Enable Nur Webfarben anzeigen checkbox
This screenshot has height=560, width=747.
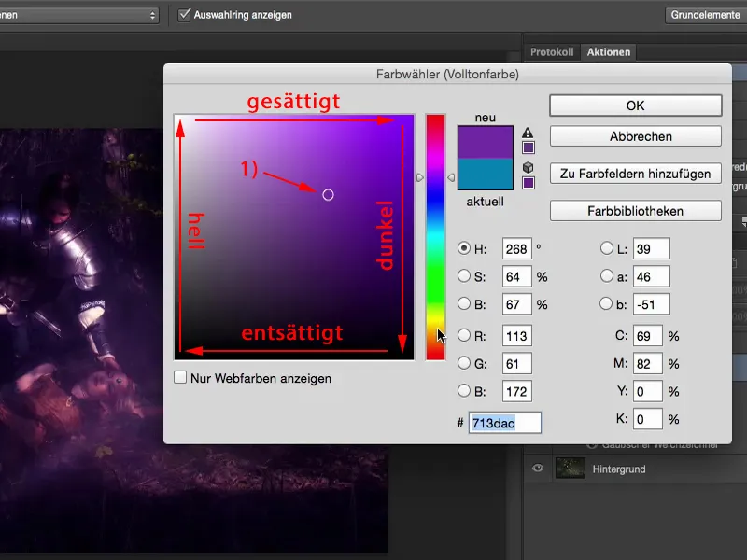(x=180, y=378)
